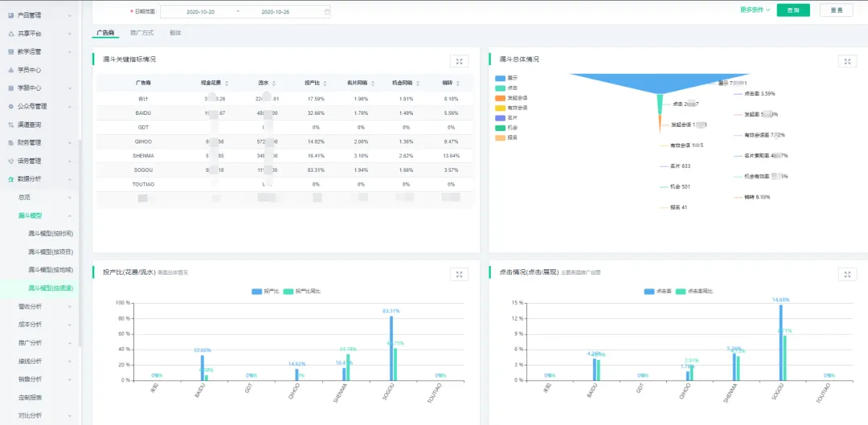Image resolution: width=868 pixels, height=425 pixels.
Task: Switch to the 推广方式 tab
Action: pos(141,33)
